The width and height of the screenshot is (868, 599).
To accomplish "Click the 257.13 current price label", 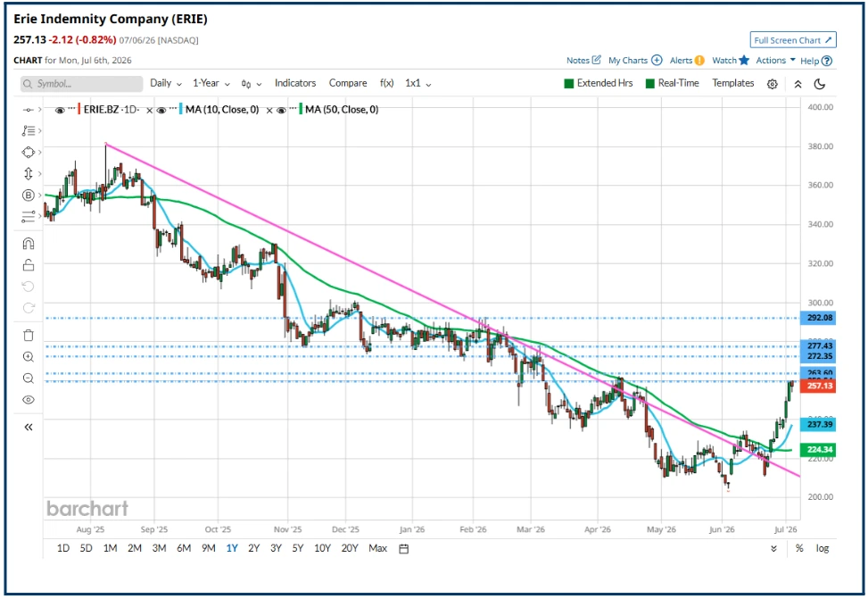I will coord(818,386).
